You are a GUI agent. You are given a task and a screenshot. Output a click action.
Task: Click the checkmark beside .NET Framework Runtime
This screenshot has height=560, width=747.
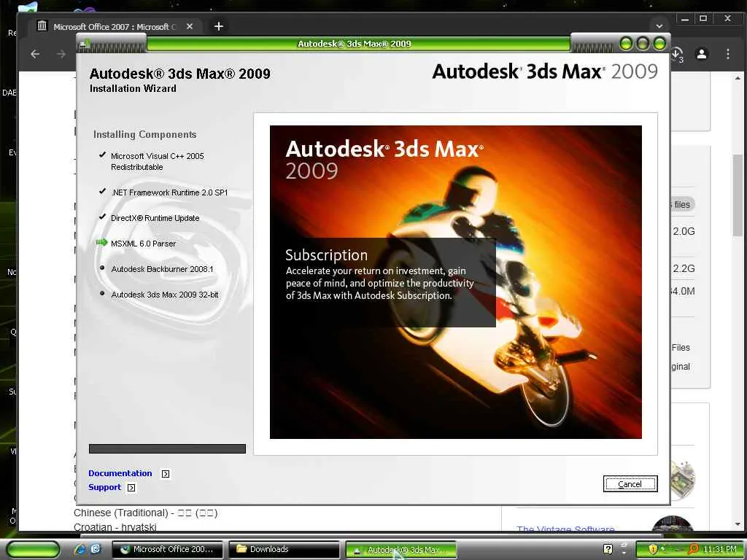102,191
